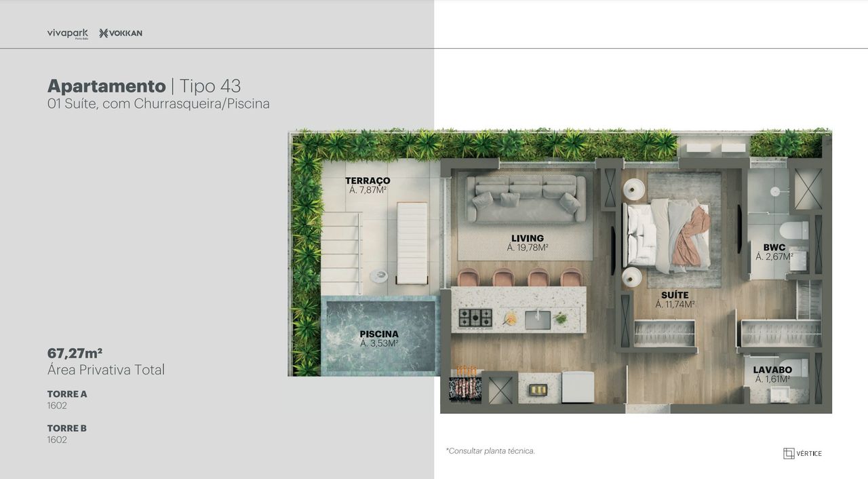Select the white lounge chair on the terrace
This screenshot has width=868, height=479.
click(412, 242)
